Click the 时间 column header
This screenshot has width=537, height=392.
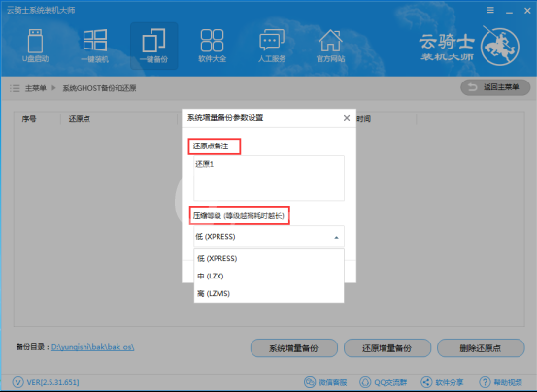click(x=364, y=119)
